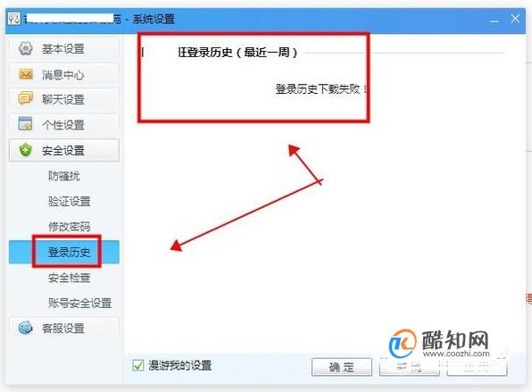532x392 pixels.
Task: Click the green shield icon for 安全设置
Action: tap(26, 150)
